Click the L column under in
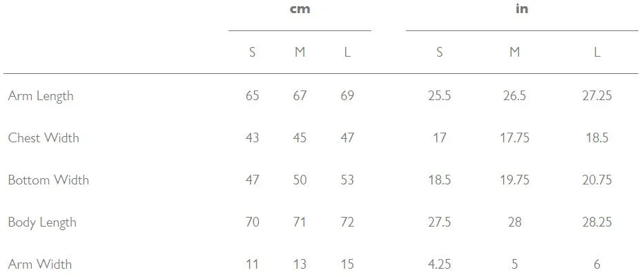Viewport: 644px width, 277px height. pyautogui.click(x=597, y=52)
